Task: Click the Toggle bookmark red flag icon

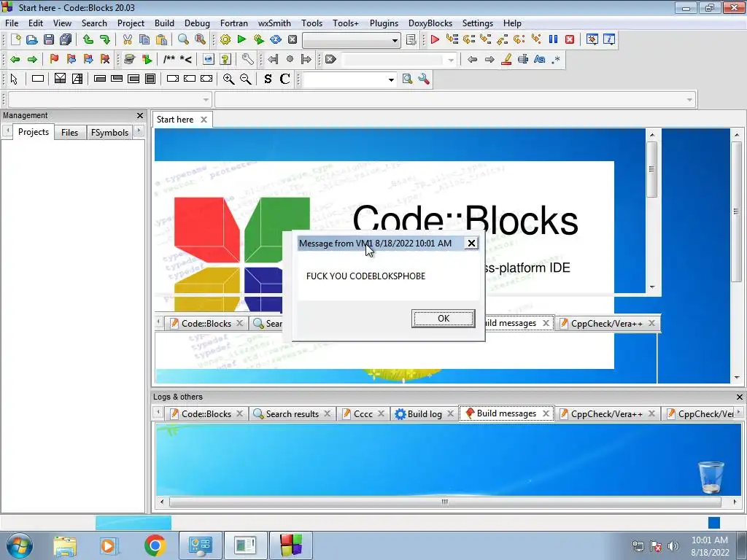Action: [54, 60]
